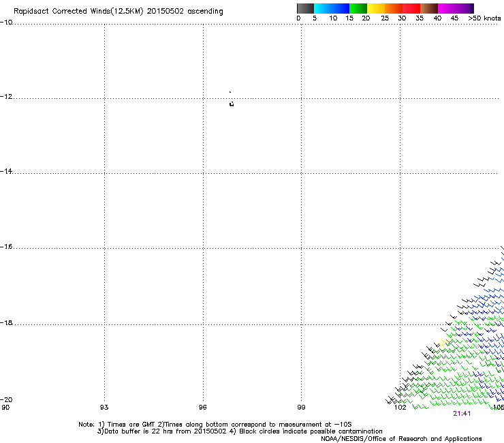
Task: Click the single yellow wind barb in swath
Action: pos(443,343)
